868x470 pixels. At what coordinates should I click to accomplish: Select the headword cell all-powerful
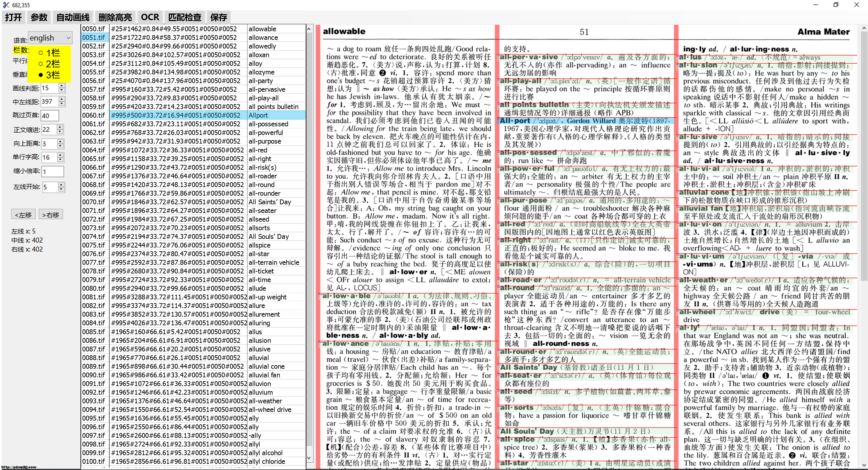click(276, 133)
